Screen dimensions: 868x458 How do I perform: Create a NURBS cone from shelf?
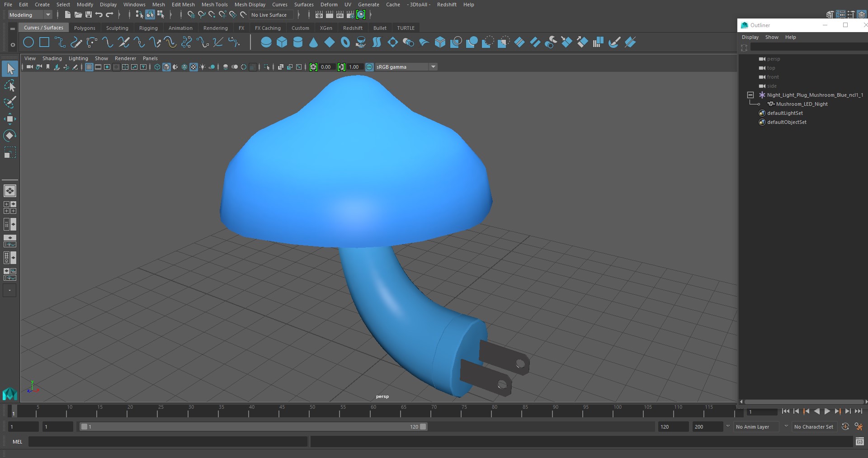[x=314, y=42]
